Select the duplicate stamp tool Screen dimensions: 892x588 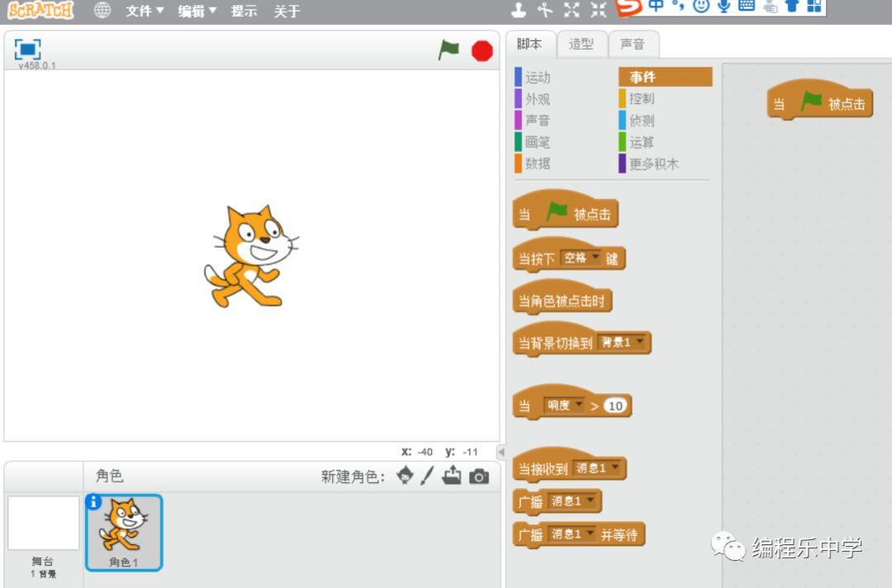518,9
